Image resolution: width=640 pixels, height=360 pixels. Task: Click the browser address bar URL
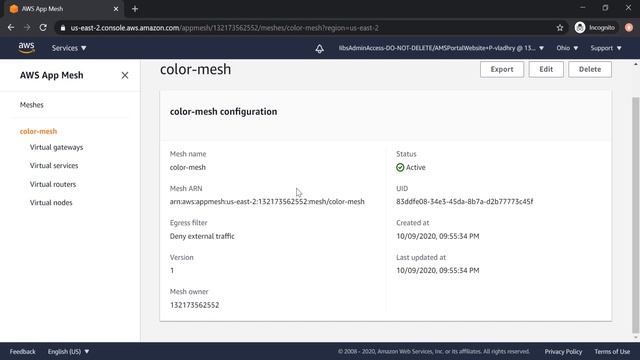click(224, 28)
